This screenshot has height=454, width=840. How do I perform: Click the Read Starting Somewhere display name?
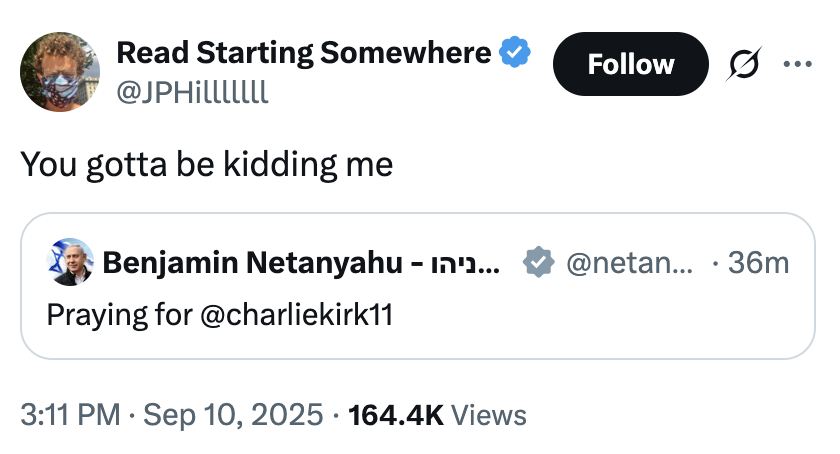(304, 52)
